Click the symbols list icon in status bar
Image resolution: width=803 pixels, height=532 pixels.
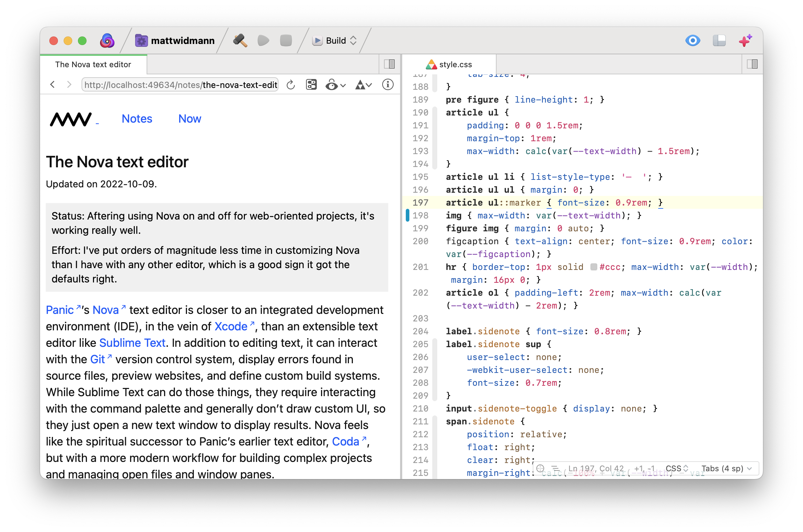click(x=555, y=468)
